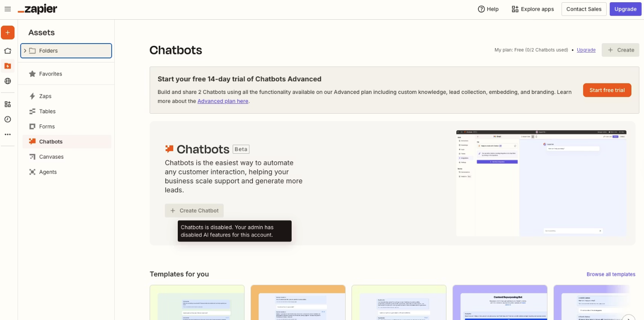Open the Advanced plan here link
This screenshot has width=644, height=320.
coord(223,101)
